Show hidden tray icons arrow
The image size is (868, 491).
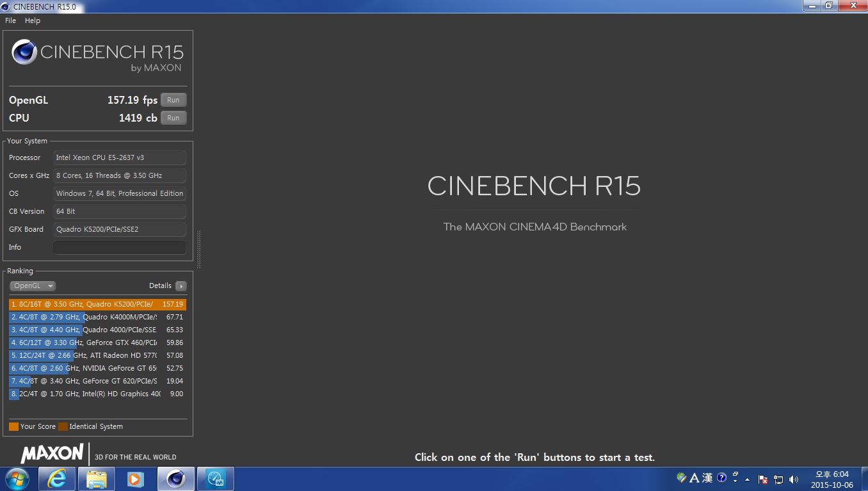pos(747,479)
